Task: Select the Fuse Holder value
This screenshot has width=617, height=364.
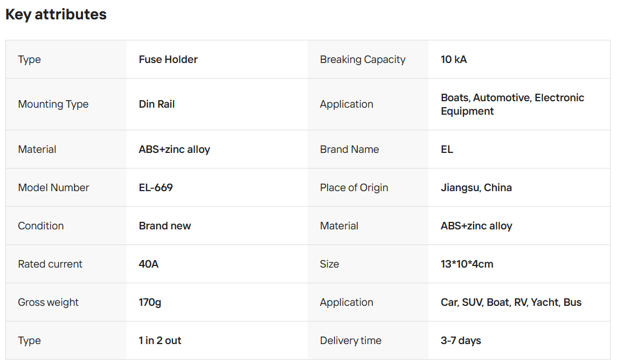Action: coord(168,60)
